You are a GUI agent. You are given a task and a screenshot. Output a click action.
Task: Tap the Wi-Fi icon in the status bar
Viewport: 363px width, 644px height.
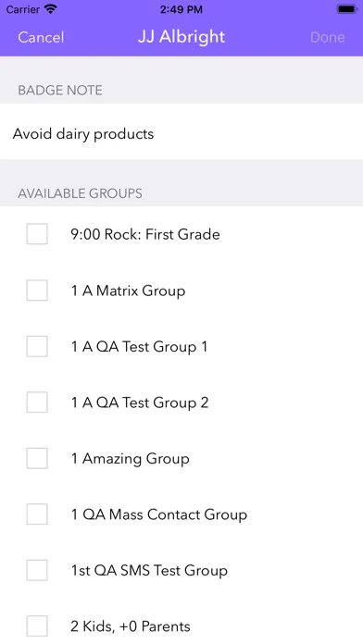[51, 9]
